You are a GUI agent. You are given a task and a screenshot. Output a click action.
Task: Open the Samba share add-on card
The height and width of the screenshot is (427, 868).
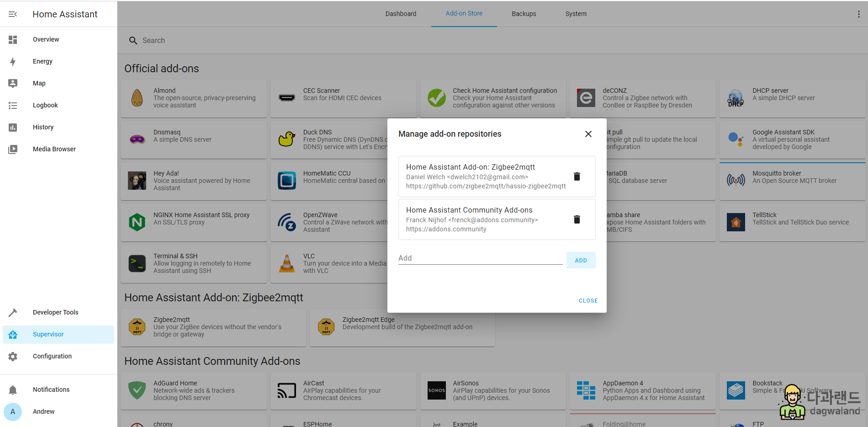(661, 223)
